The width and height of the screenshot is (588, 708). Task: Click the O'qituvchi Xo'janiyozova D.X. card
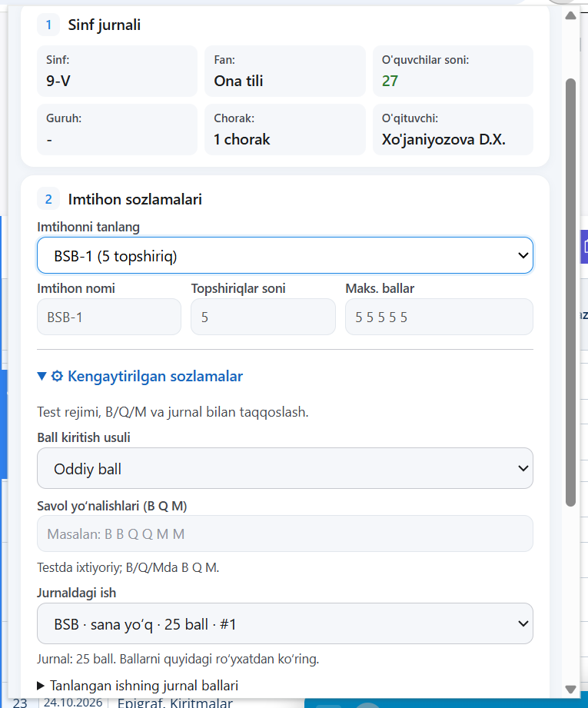[453, 130]
